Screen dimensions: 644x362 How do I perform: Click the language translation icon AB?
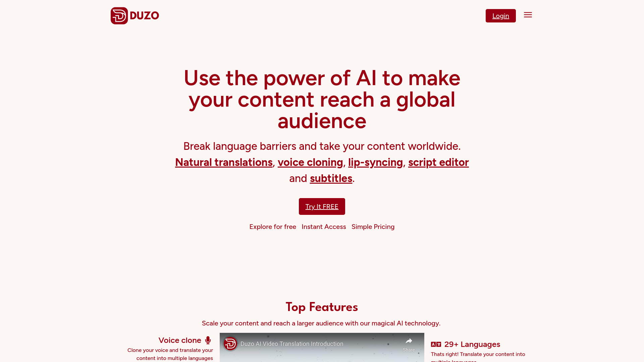pos(436,344)
